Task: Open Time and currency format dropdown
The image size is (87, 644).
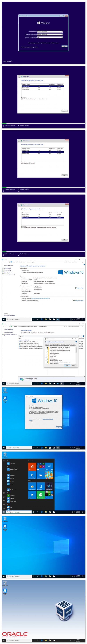Action: pos(50,34)
